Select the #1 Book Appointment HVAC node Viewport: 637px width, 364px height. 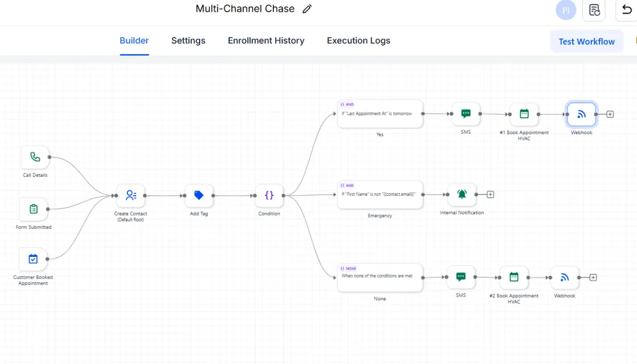click(x=524, y=114)
